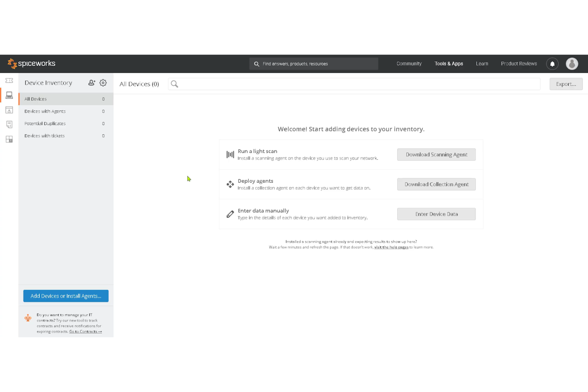The height and width of the screenshot is (392, 588).
Task: Open the Contracts invoice icon in the sidebar
Action: 9,124
